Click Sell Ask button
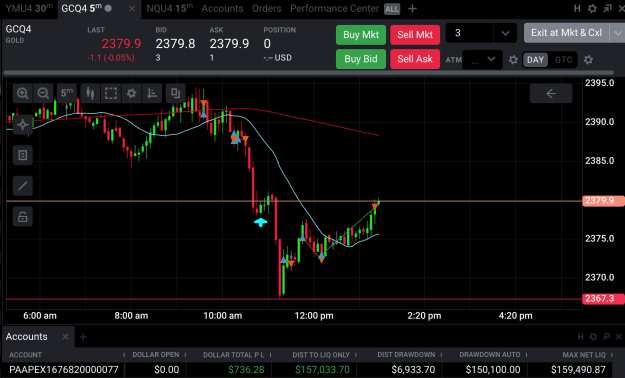 coord(415,59)
